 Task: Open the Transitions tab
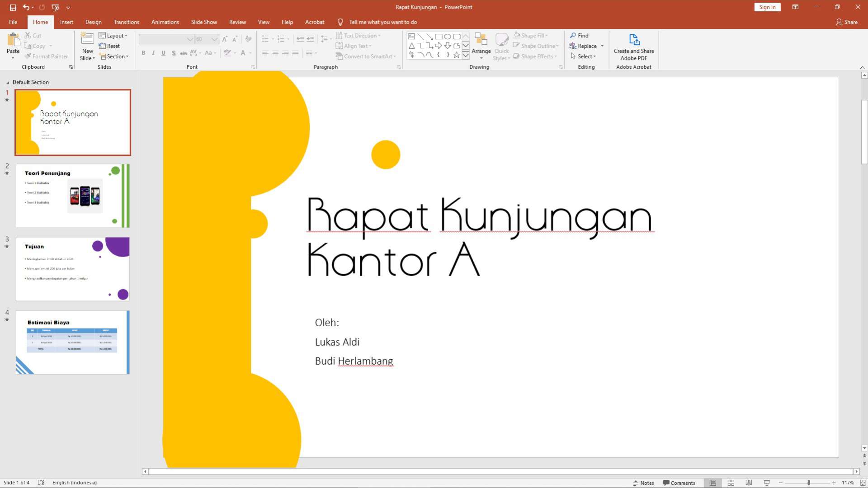(126, 22)
